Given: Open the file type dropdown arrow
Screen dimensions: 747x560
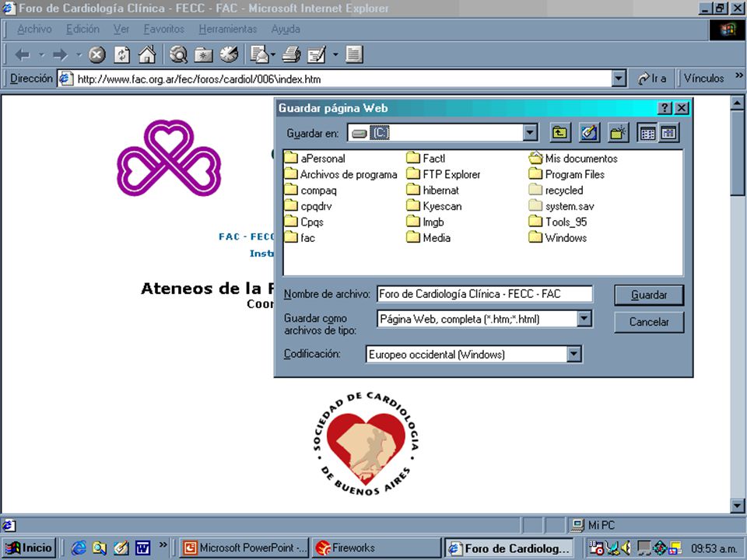Looking at the screenshot, I should tap(584, 319).
